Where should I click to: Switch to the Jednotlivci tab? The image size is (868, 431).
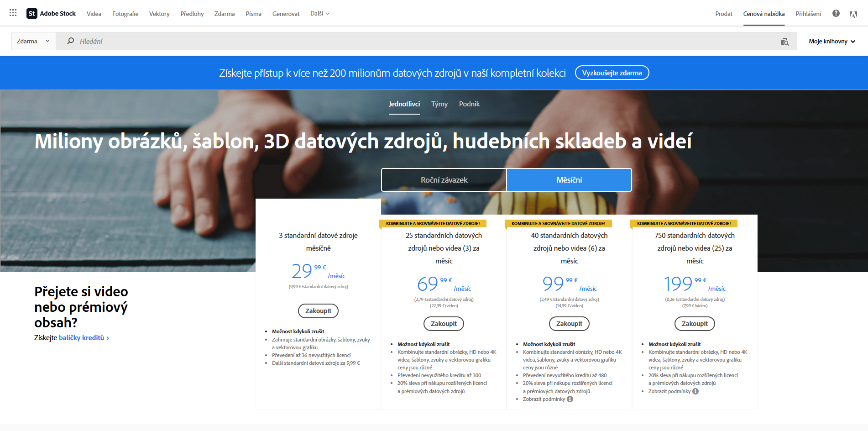click(x=404, y=104)
